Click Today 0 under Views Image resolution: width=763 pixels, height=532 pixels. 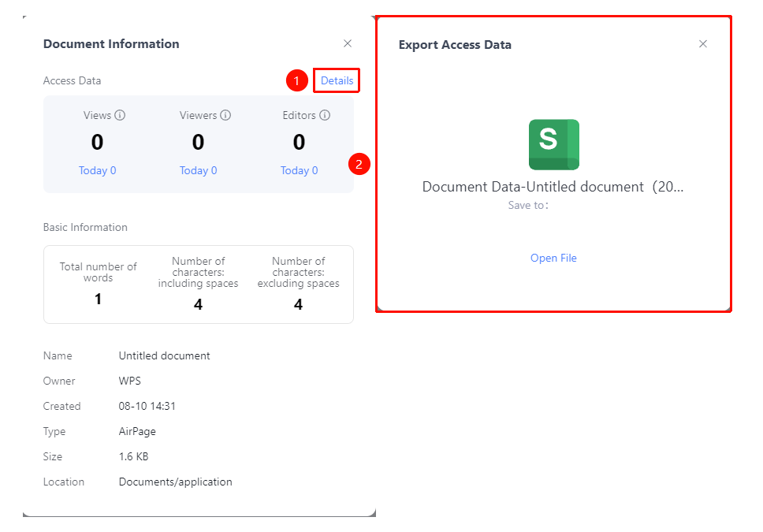(97, 170)
